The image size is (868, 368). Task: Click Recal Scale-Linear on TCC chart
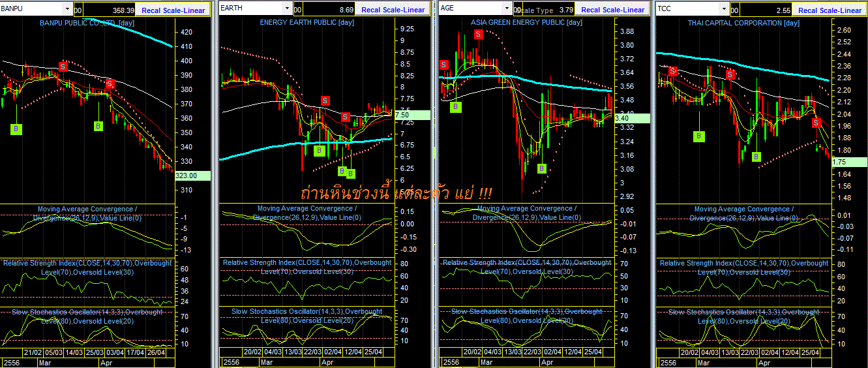tap(830, 10)
